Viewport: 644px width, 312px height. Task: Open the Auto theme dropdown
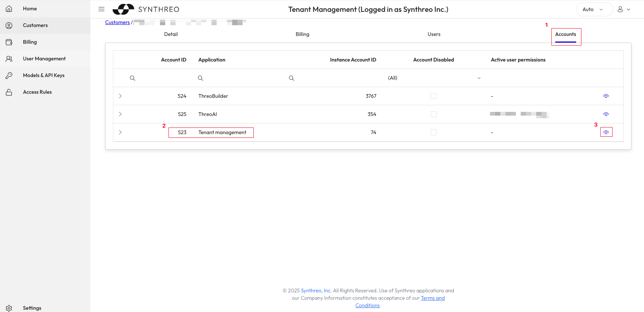click(594, 9)
